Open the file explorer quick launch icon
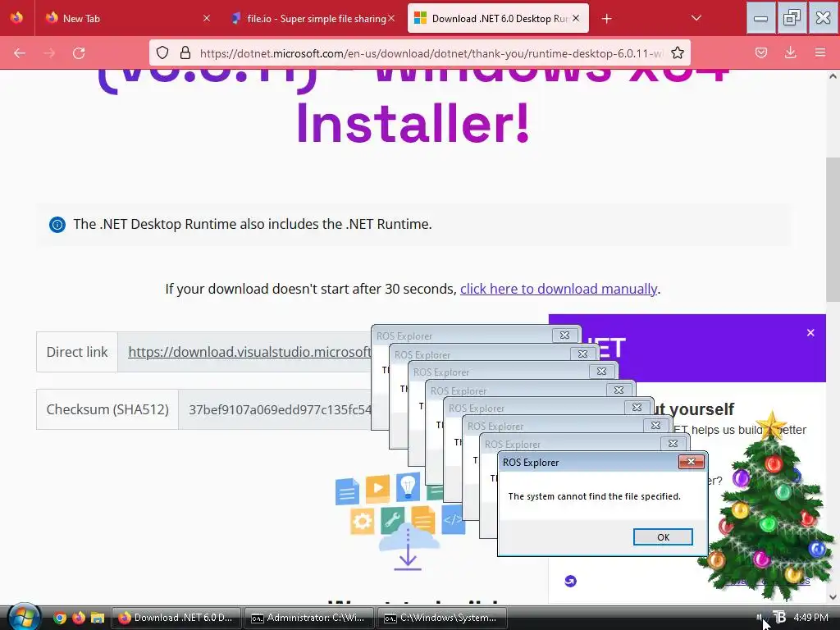This screenshot has height=630, width=840. (x=98, y=618)
